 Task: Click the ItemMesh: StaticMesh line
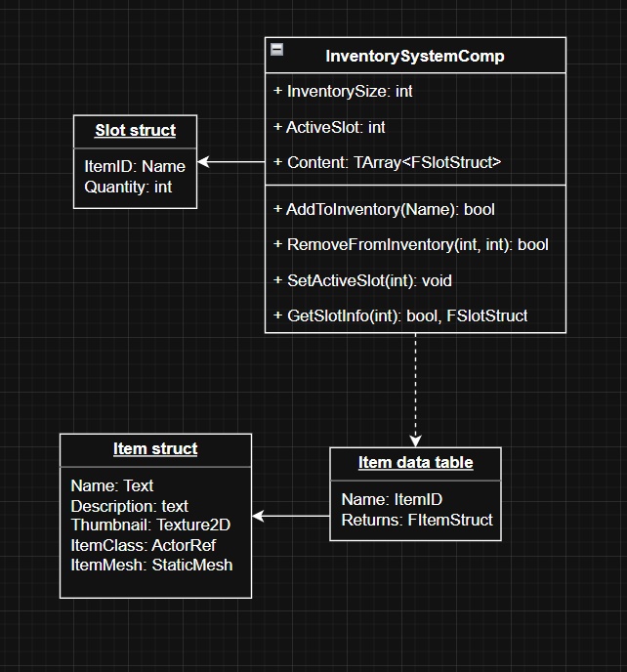click(x=151, y=564)
